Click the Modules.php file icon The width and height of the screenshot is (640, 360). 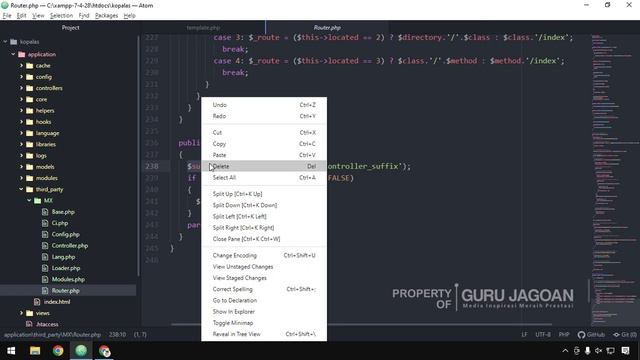tap(45, 280)
